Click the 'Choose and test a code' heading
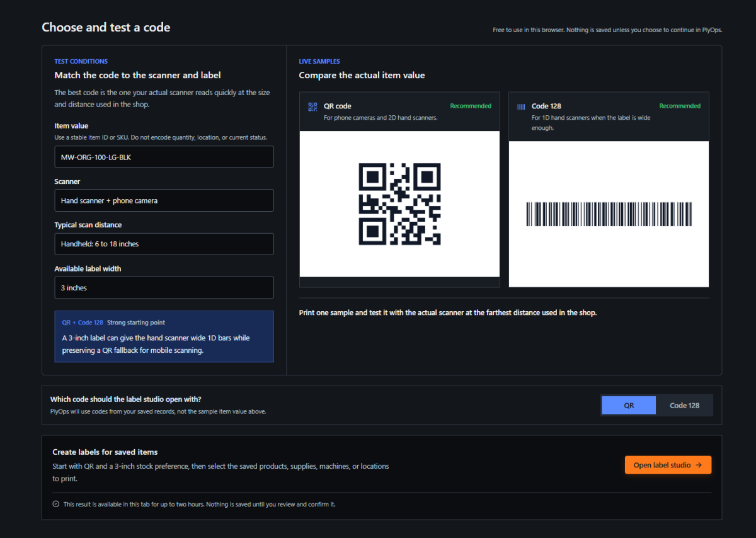Viewport: 756px width, 538px height. (x=106, y=27)
